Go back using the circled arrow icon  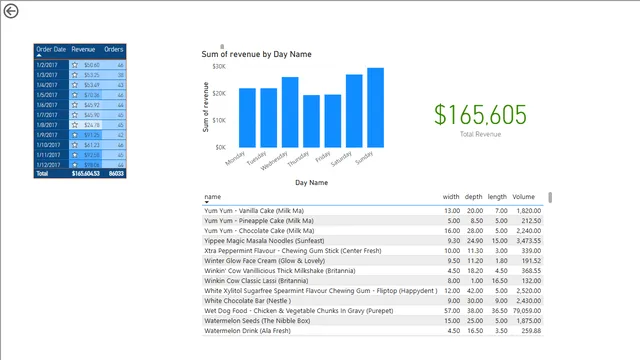click(11, 11)
